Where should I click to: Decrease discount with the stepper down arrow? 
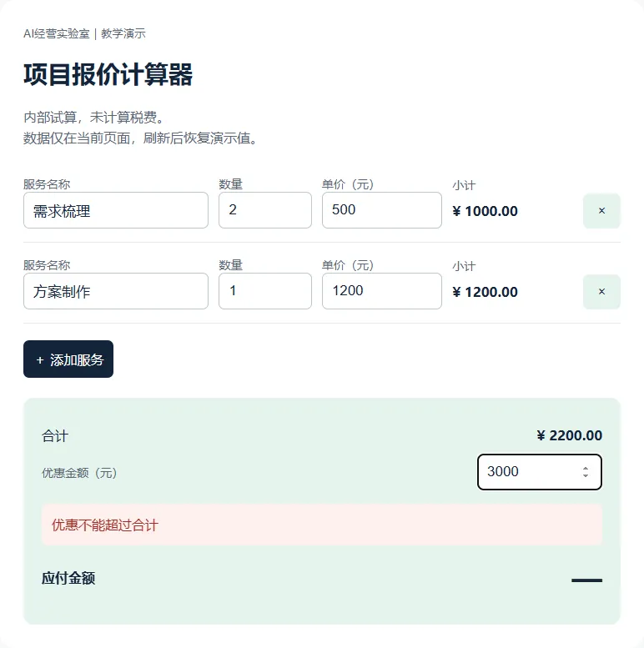(586, 475)
